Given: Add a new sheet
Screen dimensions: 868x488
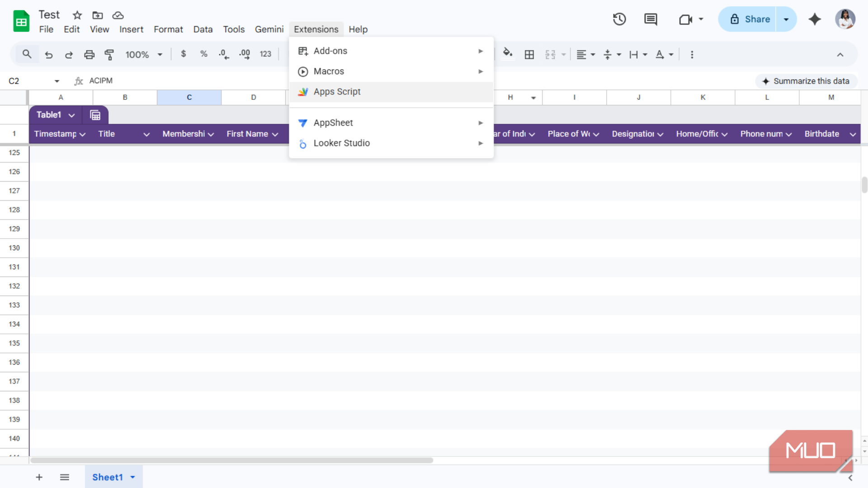Looking at the screenshot, I should tap(39, 477).
